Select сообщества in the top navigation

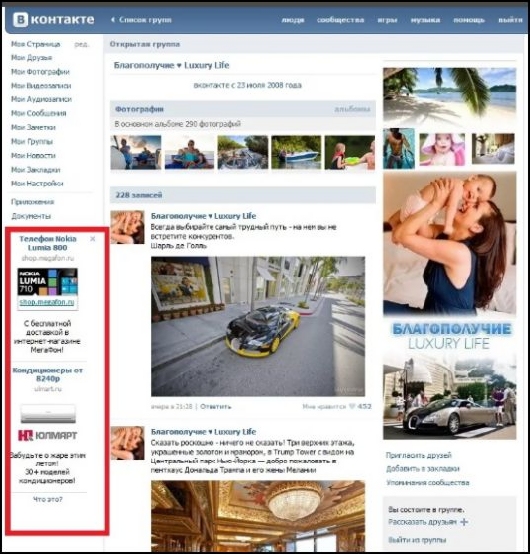click(x=340, y=20)
